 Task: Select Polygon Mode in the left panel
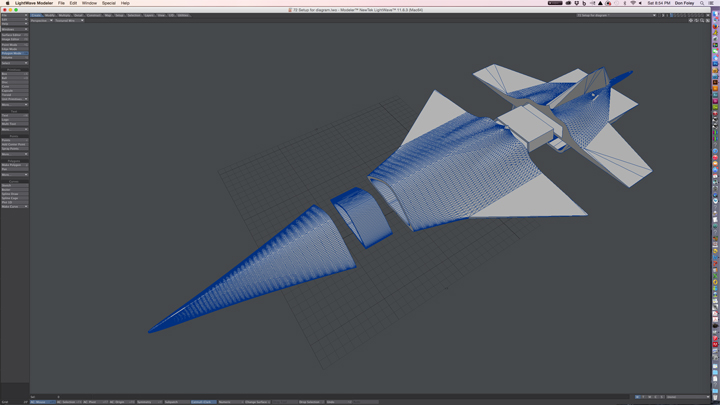pyautogui.click(x=14, y=53)
